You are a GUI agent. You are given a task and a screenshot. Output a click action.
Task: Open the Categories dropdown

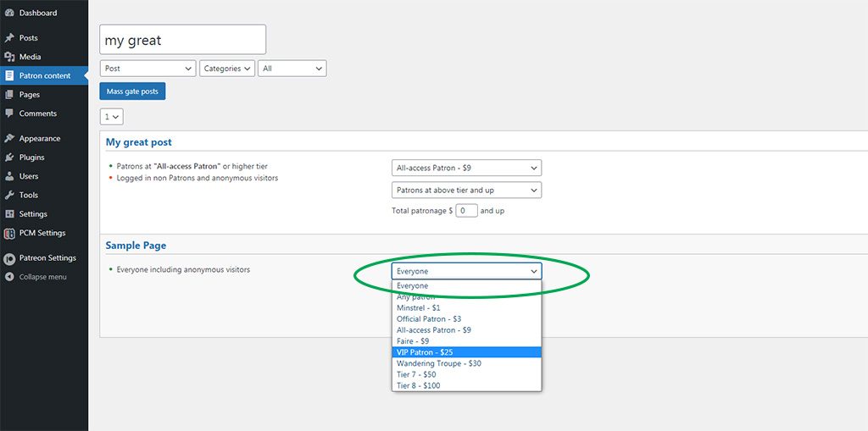point(227,69)
